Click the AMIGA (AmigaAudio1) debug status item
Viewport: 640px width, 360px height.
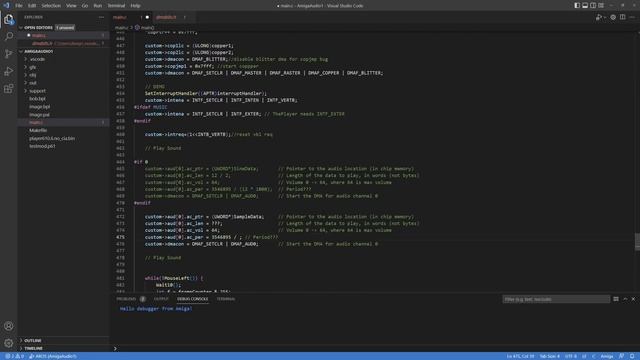[x=53, y=356]
